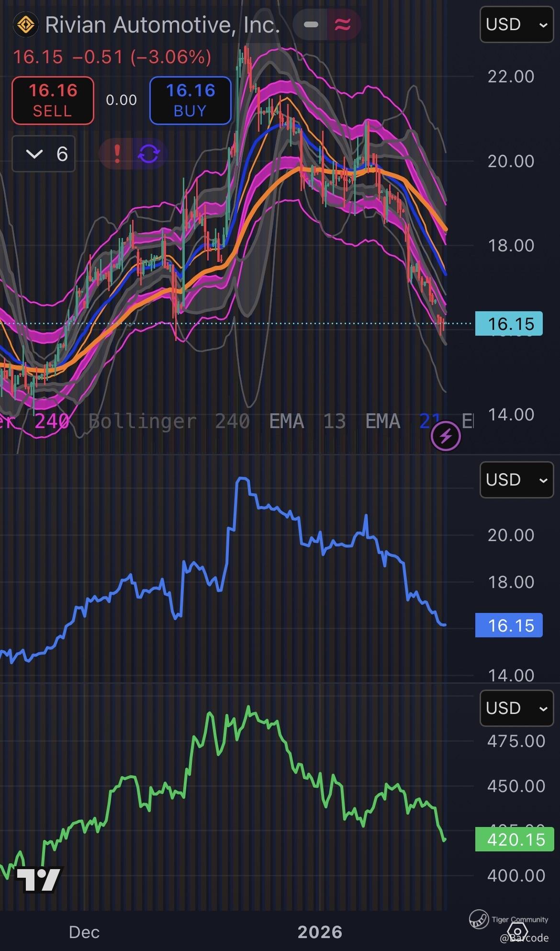Screen dimensions: 560x951
Task: Tap the 22.00 price axis label
Action: [511, 77]
